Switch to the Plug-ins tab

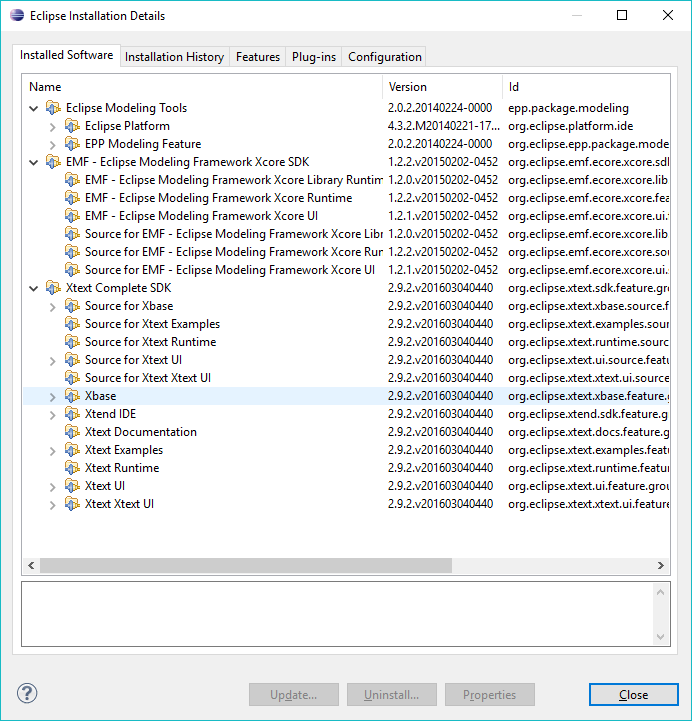click(314, 57)
